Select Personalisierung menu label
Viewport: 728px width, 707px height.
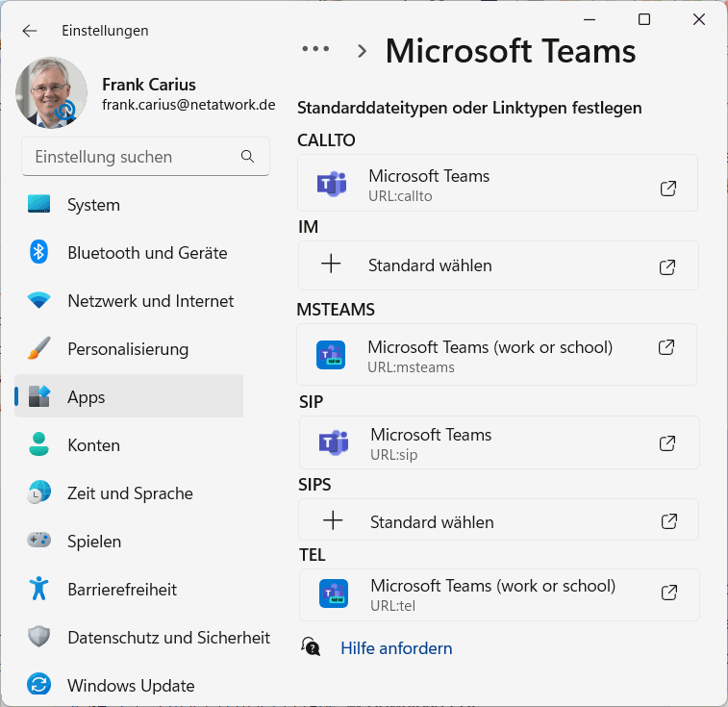[128, 349]
